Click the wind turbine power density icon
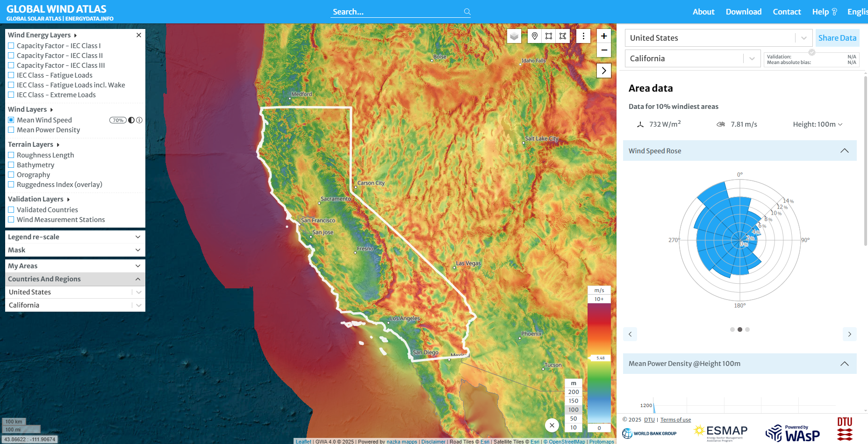The image size is (868, 444). [x=640, y=124]
